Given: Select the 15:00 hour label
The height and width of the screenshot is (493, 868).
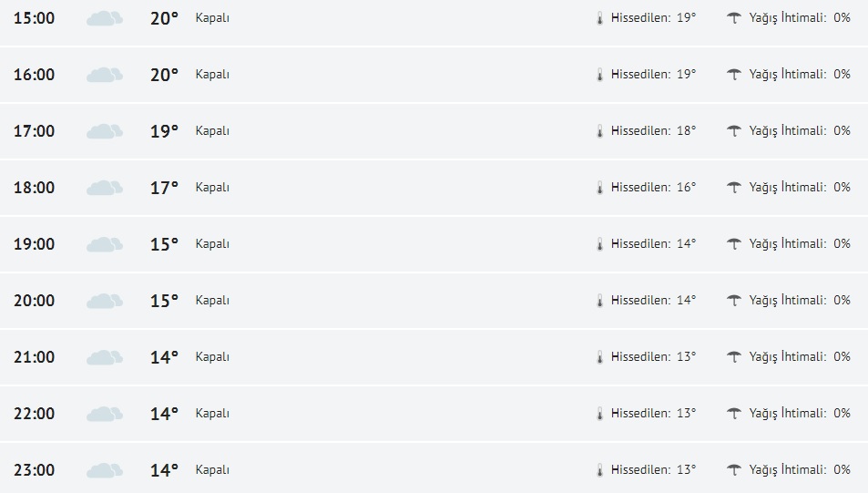Looking at the screenshot, I should pyautogui.click(x=35, y=18).
